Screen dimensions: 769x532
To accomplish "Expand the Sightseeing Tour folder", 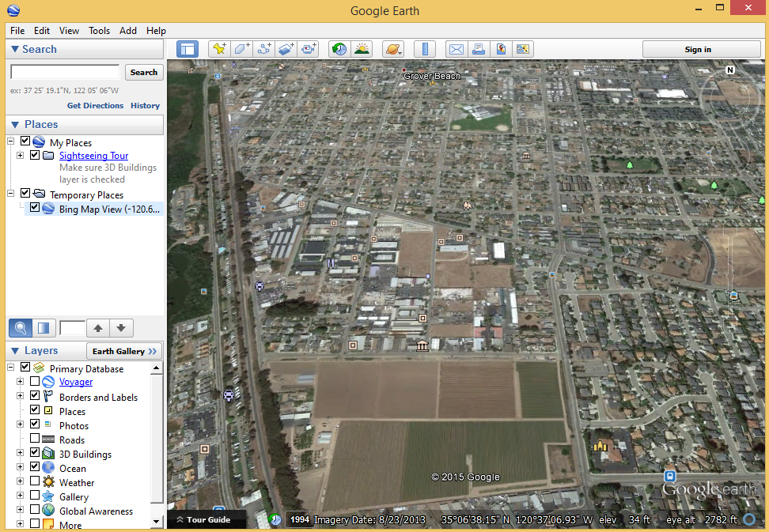I will click(20, 155).
